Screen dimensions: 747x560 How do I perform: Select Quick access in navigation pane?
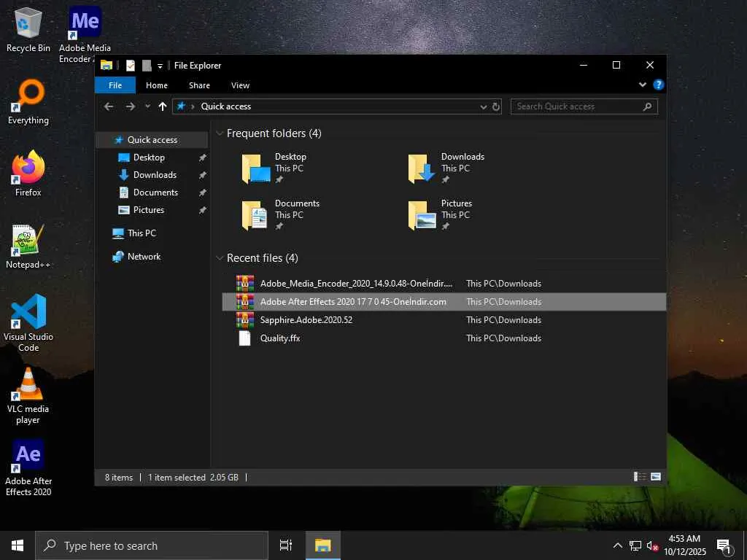[x=152, y=139]
